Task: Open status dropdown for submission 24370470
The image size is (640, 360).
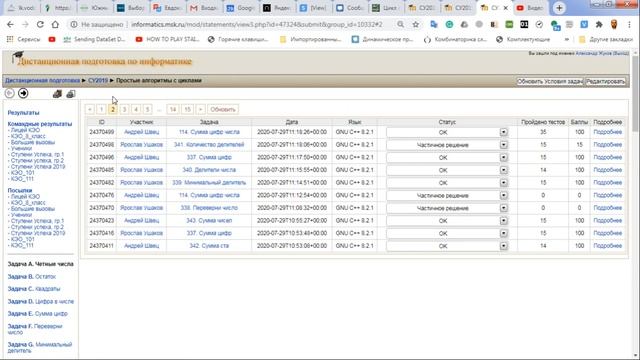Action: point(503,208)
